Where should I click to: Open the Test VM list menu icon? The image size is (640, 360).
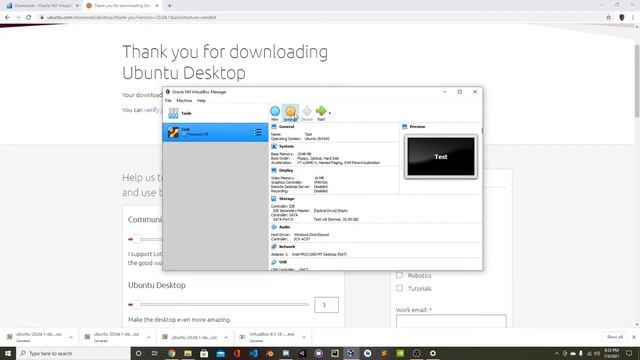click(x=257, y=132)
